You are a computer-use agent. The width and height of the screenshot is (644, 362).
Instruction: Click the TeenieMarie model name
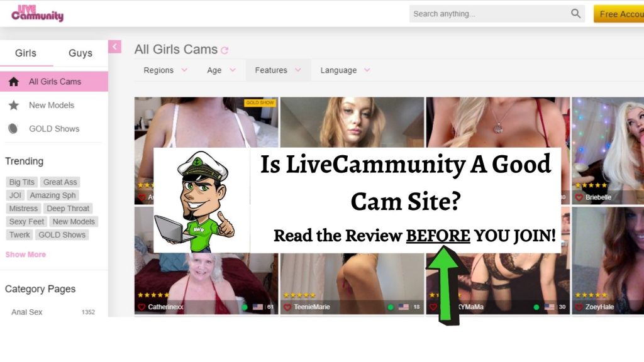pyautogui.click(x=312, y=307)
